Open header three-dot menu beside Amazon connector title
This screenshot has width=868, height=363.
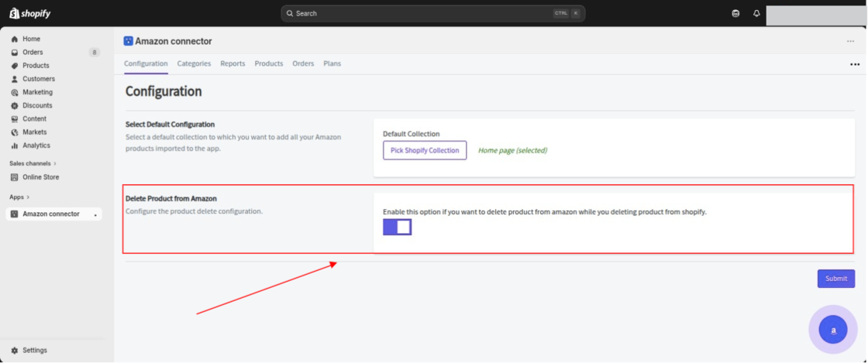(x=850, y=42)
